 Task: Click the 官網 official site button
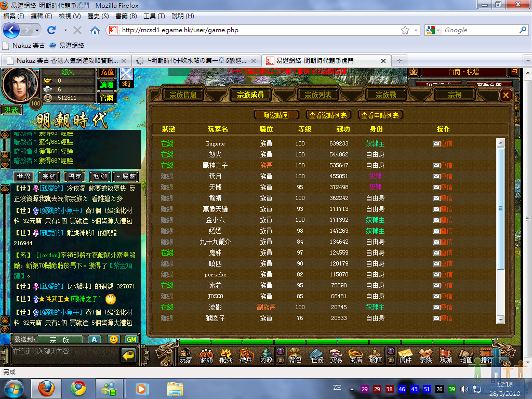pyautogui.click(x=107, y=98)
